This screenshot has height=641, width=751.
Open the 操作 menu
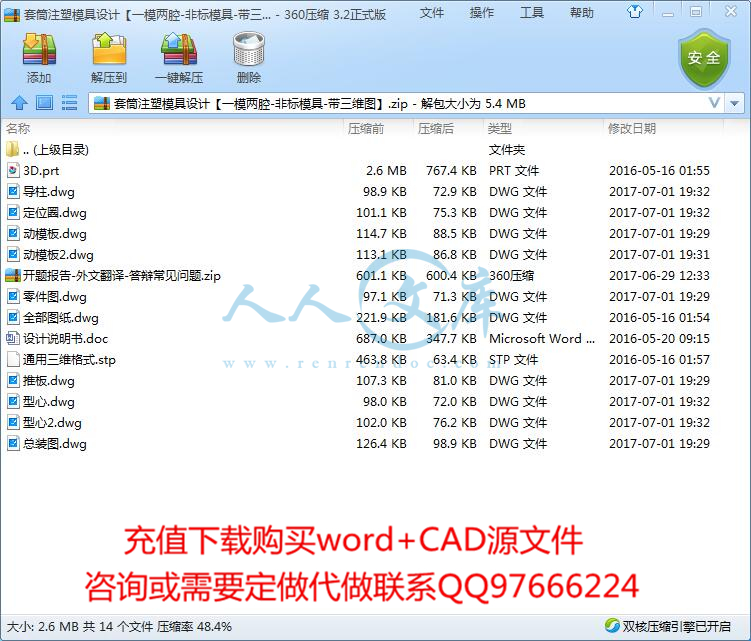click(482, 13)
